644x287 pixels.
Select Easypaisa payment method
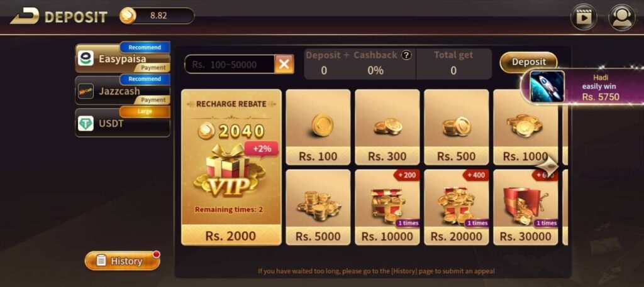(123, 58)
